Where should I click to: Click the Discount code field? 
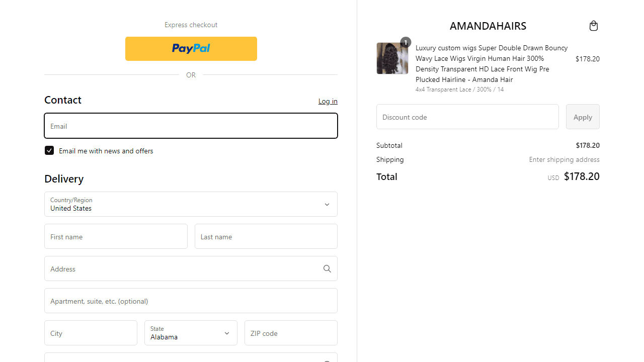click(x=467, y=117)
